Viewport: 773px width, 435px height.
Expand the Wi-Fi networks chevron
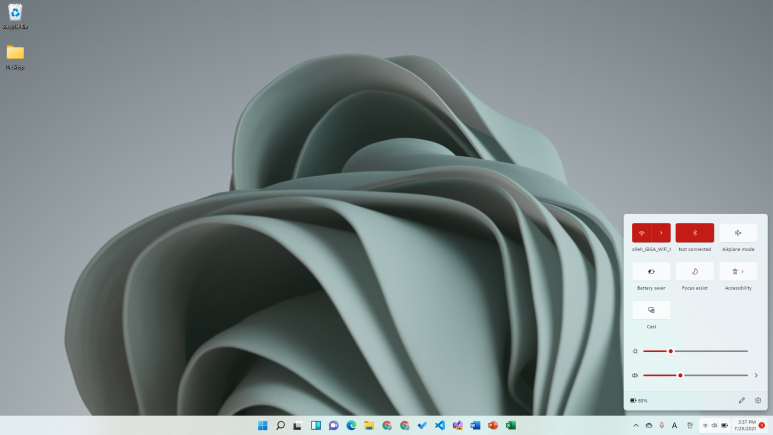661,233
